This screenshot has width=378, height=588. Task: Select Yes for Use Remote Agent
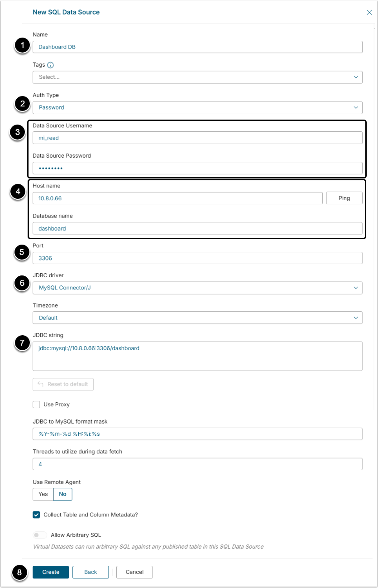pyautogui.click(x=43, y=494)
